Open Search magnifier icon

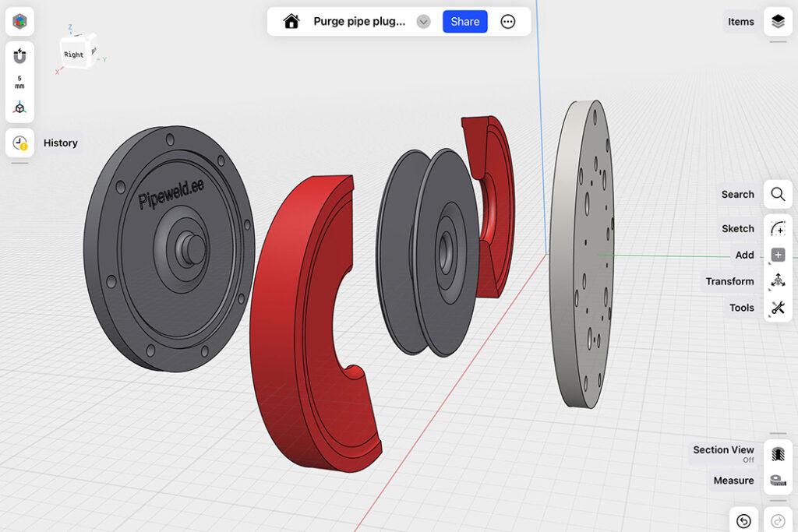(778, 194)
